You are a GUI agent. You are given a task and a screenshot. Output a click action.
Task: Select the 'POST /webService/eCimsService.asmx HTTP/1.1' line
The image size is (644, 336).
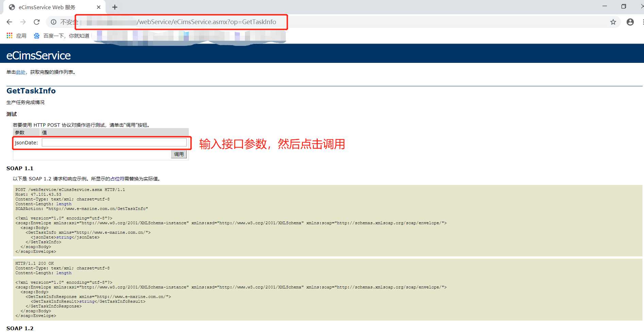70,190
